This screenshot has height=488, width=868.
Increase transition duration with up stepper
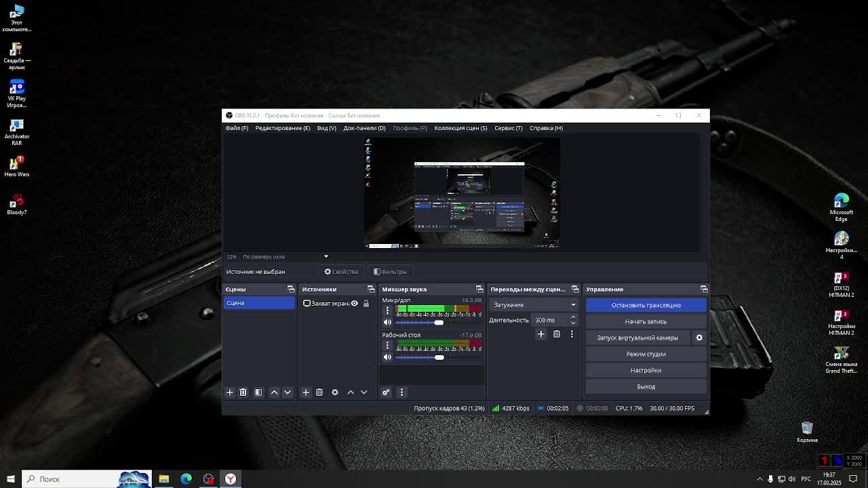(573, 317)
